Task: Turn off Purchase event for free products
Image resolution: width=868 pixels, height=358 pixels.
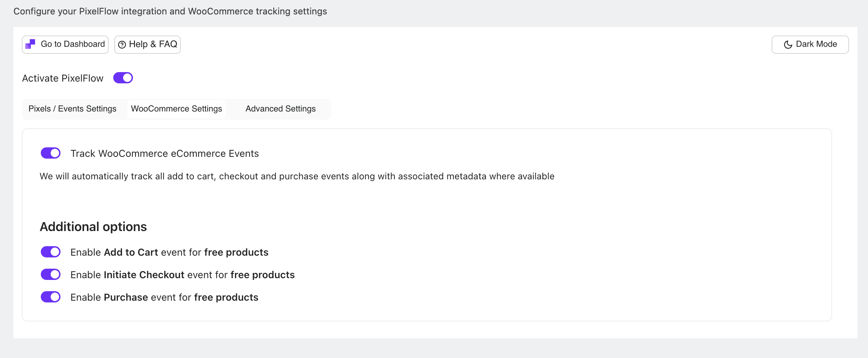Action: 51,297
